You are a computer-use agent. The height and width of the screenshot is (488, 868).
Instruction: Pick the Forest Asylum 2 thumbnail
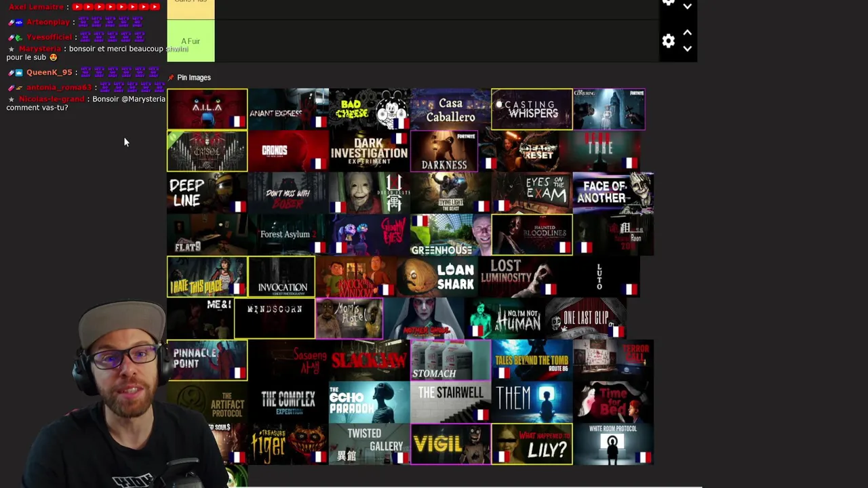[x=288, y=235]
